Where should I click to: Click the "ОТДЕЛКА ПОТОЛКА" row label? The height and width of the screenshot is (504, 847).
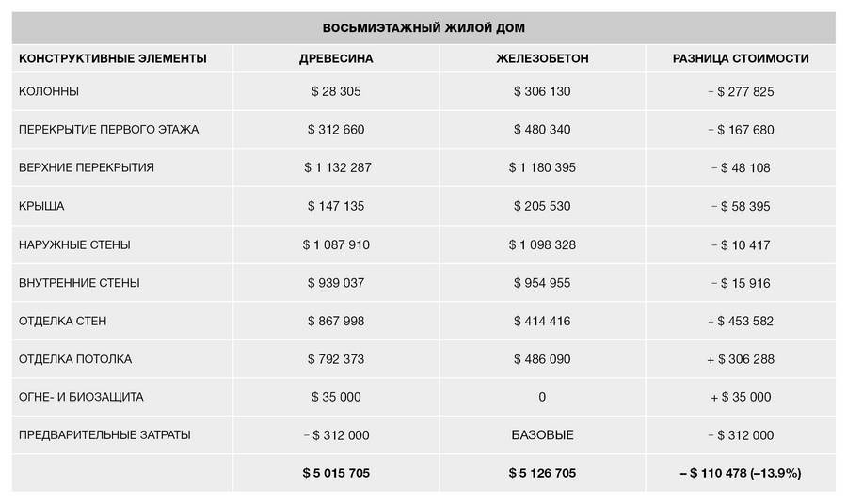coord(75,359)
